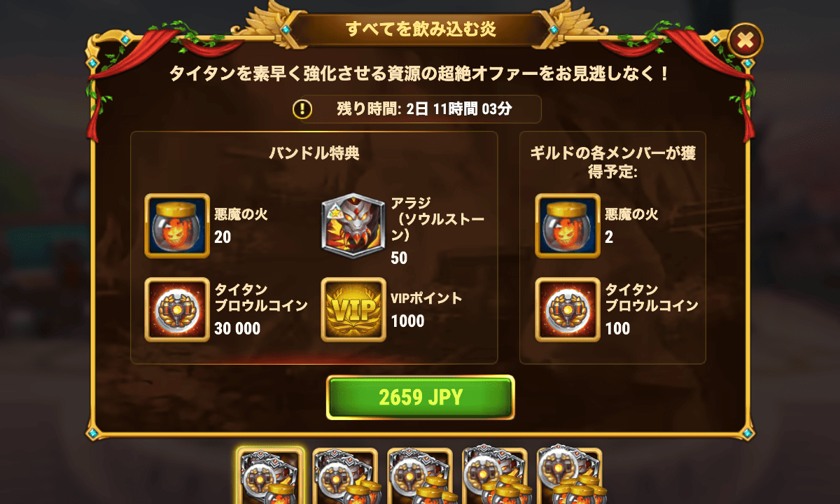Select the third bundle thumbnail at bottom
This screenshot has width=840, height=504.
(420, 476)
